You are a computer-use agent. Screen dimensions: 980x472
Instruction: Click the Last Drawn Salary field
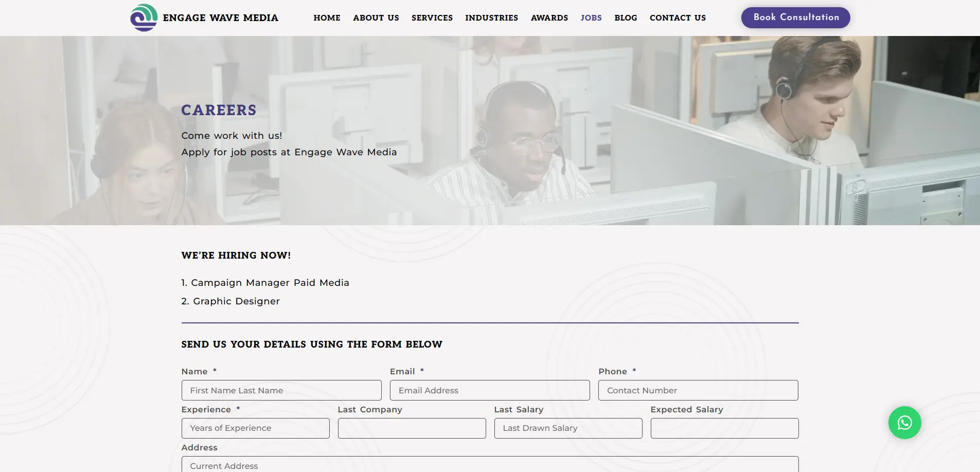tap(568, 428)
